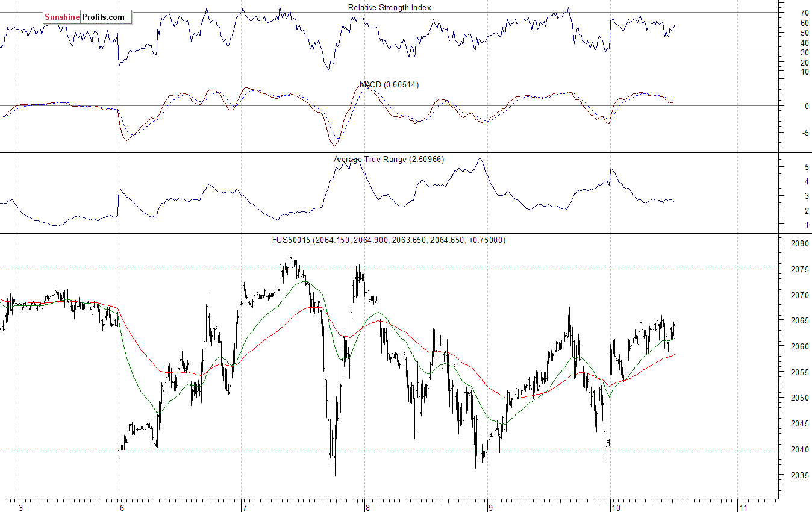Click the 2075 price axis label
This screenshot has width=812, height=512.
pos(800,270)
